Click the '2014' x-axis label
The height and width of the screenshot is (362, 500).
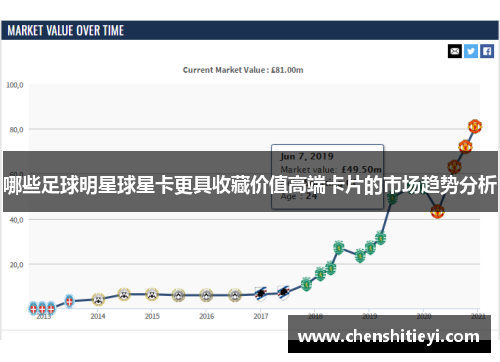coord(98,316)
